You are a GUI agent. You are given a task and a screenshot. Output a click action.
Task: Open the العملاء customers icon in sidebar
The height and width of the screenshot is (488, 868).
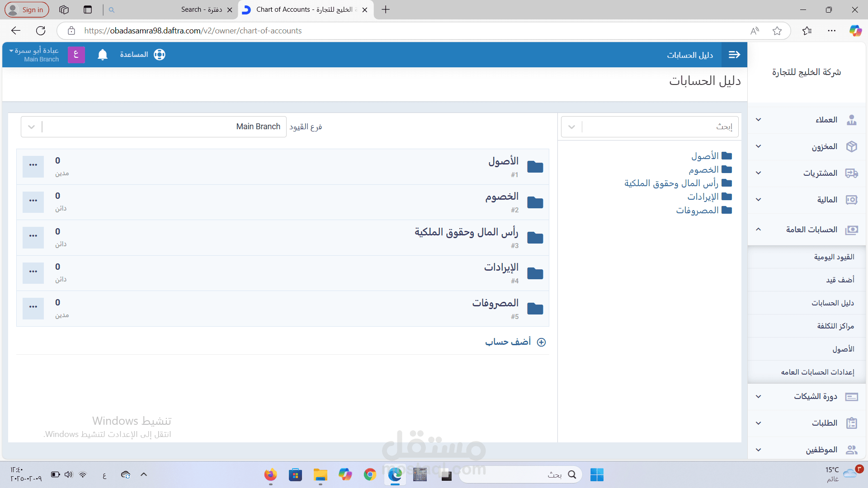pos(853,120)
